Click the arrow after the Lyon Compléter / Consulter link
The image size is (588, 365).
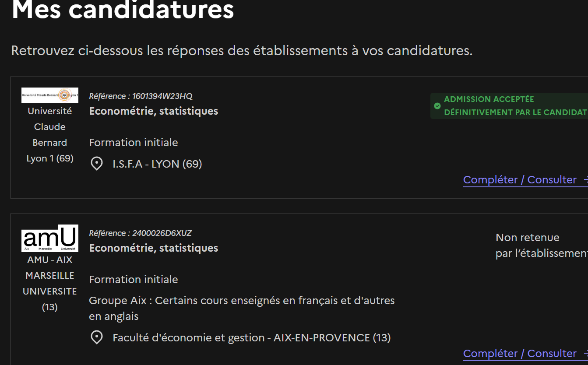585,180
